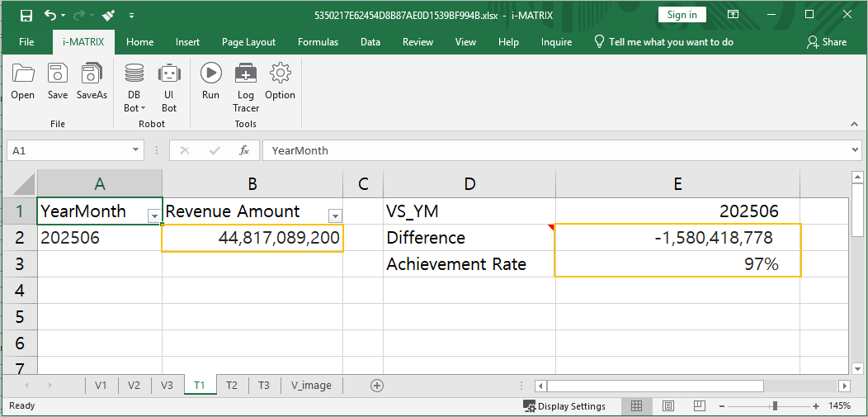The width and height of the screenshot is (868, 417).
Task: Switch to Page Break Preview view
Action: 700,406
